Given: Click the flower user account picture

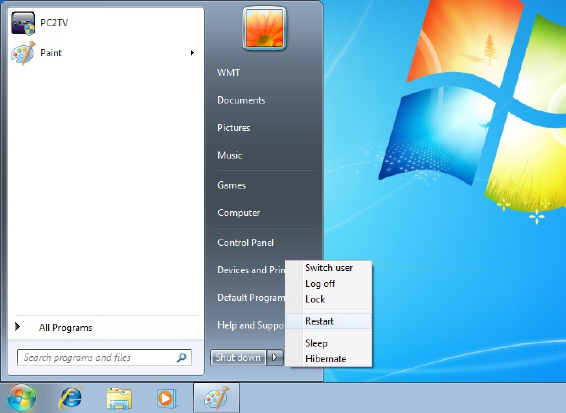Looking at the screenshot, I should coord(265,29).
